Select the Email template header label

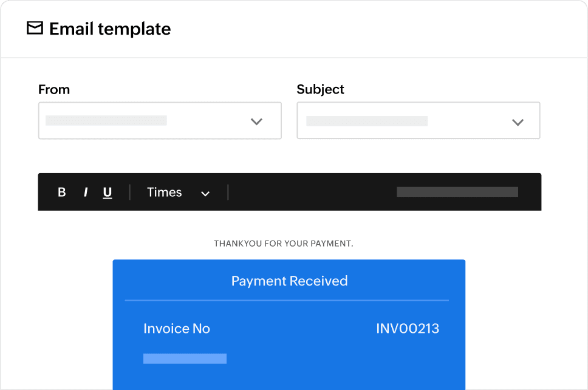[109, 29]
